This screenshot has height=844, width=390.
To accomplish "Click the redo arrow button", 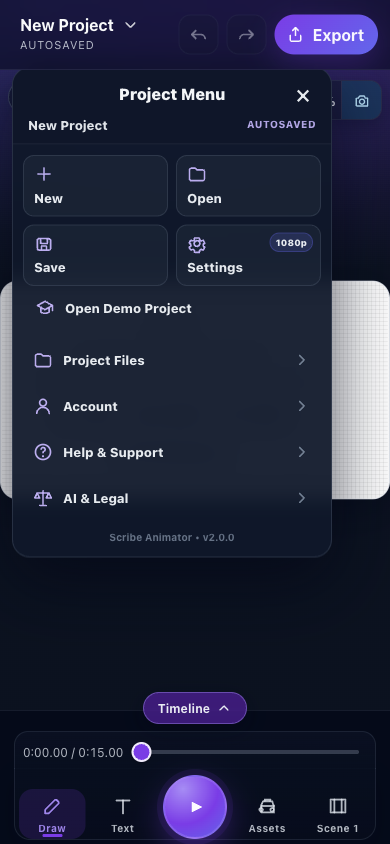I will point(246,34).
